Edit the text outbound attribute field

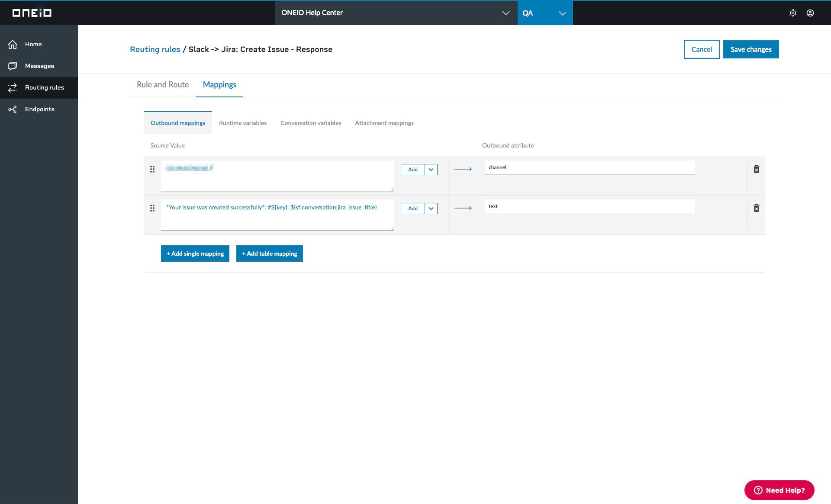(x=590, y=206)
